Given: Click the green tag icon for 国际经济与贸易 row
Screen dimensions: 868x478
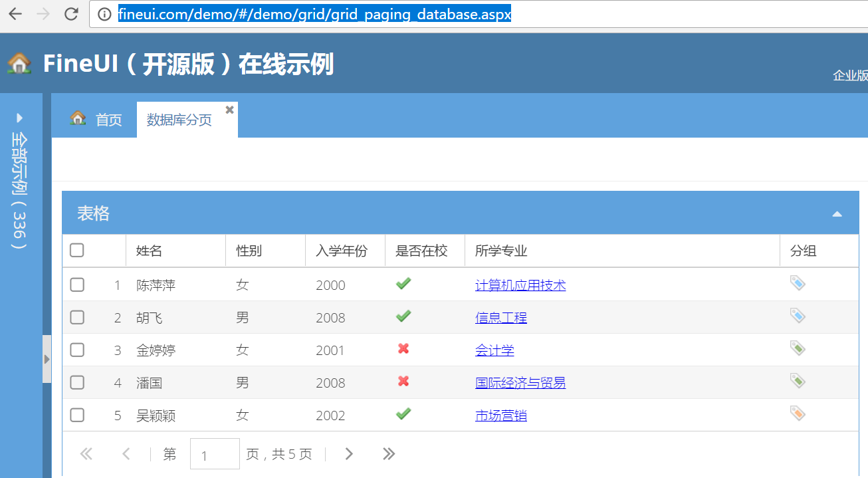Looking at the screenshot, I should click(798, 381).
